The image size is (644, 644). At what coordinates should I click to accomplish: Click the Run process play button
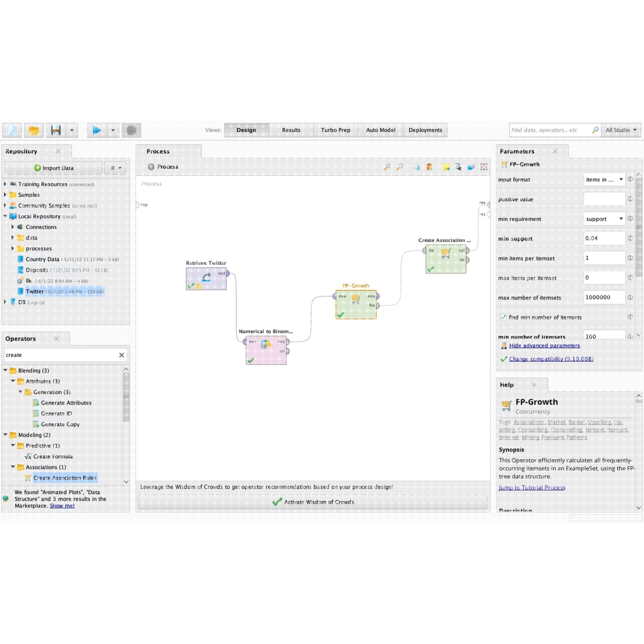point(97,130)
